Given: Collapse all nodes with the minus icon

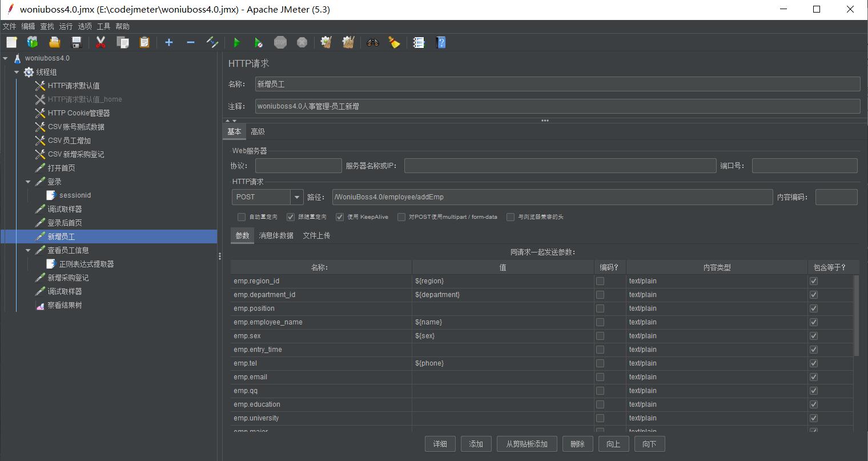Looking at the screenshot, I should (191, 42).
